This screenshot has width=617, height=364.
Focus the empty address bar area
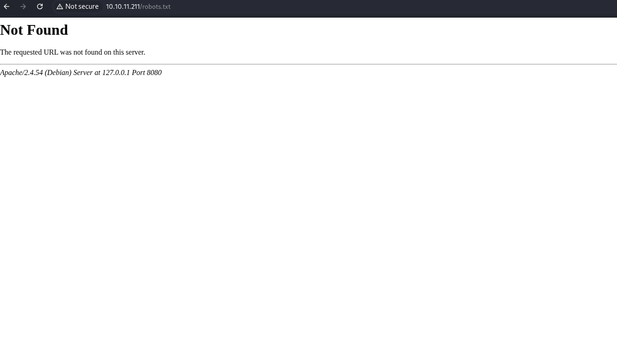(x=371, y=6)
